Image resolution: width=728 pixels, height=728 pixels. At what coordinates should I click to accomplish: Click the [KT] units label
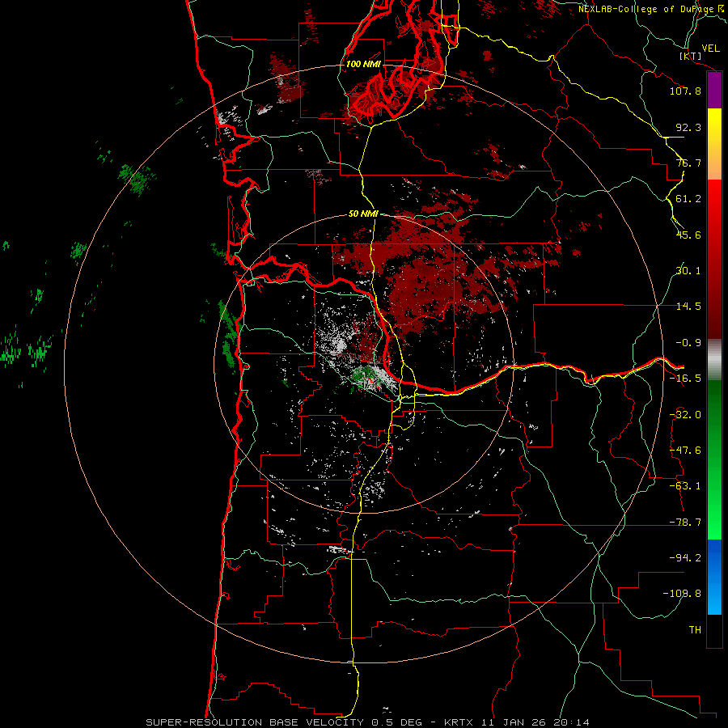pos(690,56)
